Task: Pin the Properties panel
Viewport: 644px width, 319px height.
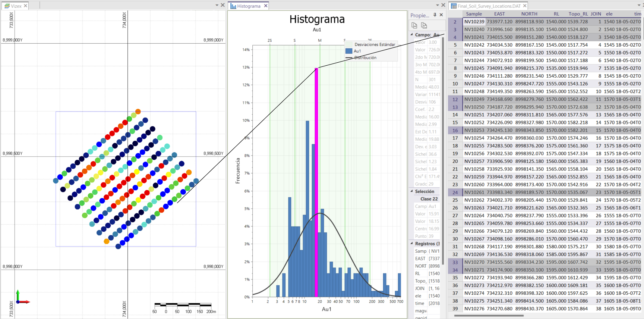Action: pyautogui.click(x=435, y=15)
